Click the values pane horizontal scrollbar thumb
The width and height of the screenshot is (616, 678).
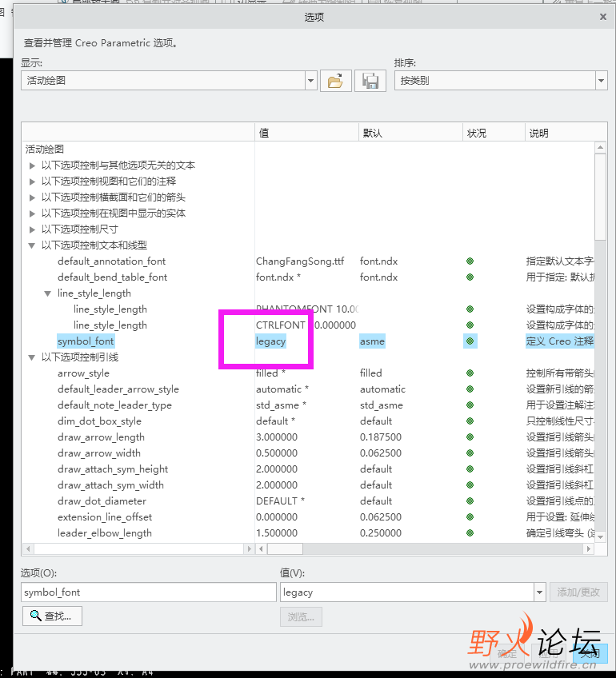[285, 549]
